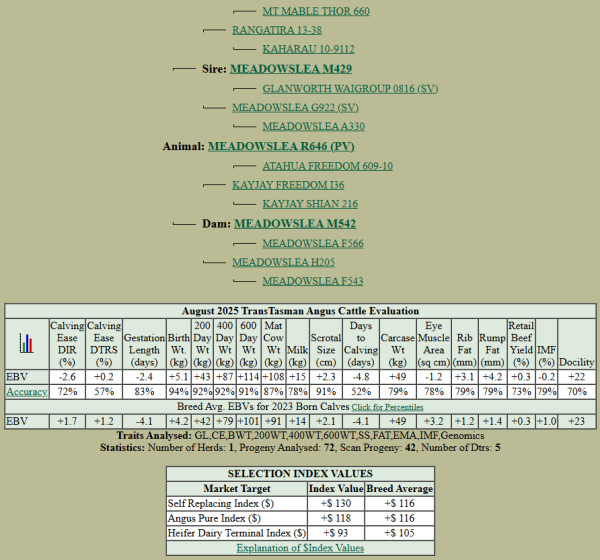The image size is (600, 560).
Task: Open MEADOWSLEA H205 link
Action: click(284, 262)
